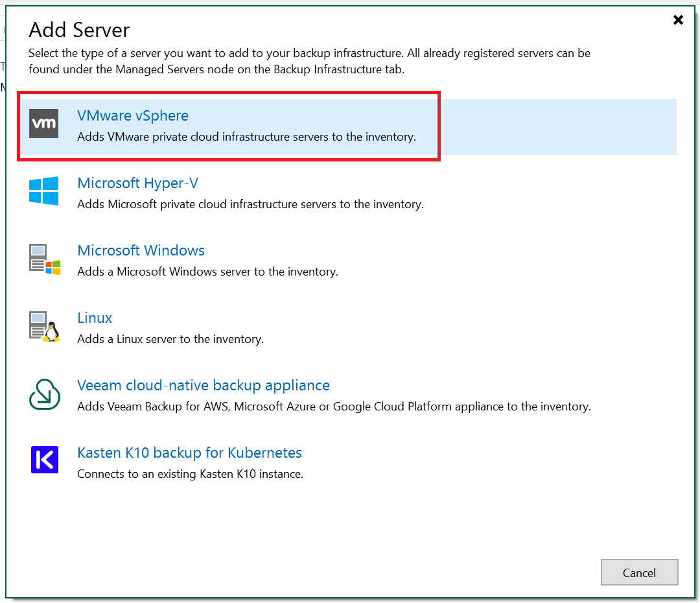The image size is (700, 603).
Task: Select Veeam cloud-native backup appliance
Action: [204, 386]
